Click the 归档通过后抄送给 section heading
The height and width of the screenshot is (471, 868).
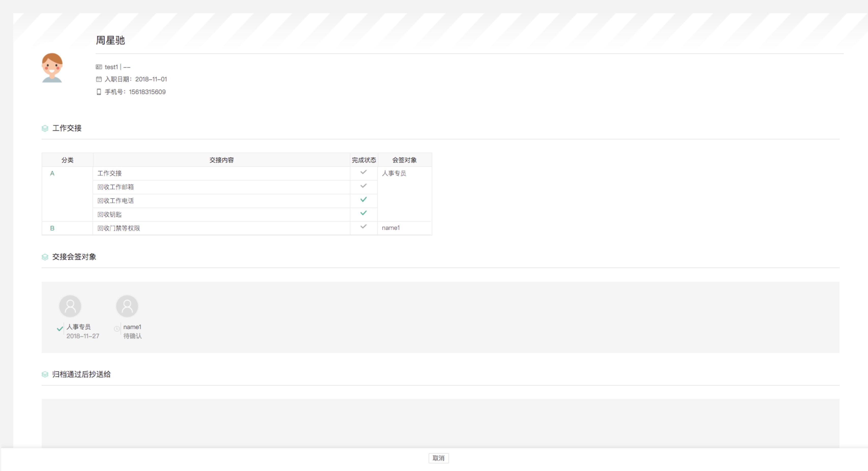[x=81, y=374]
